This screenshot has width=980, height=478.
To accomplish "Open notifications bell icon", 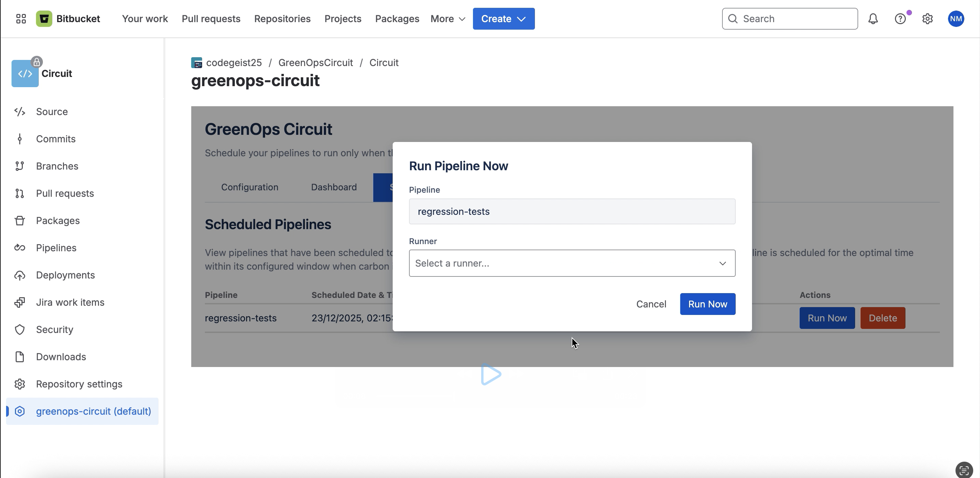I will [x=873, y=19].
